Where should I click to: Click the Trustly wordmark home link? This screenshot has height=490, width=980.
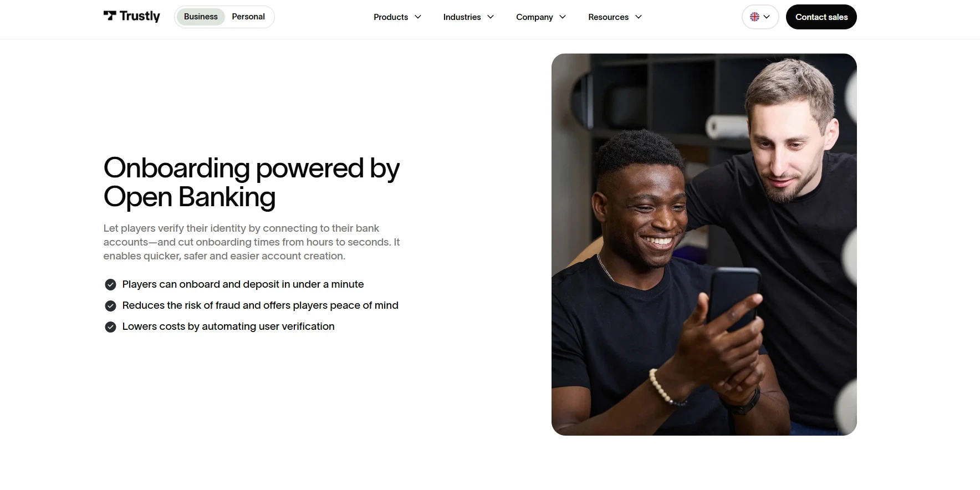(132, 16)
